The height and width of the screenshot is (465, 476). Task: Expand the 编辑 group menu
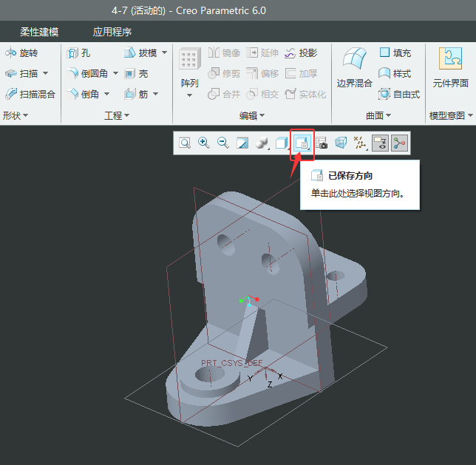[251, 115]
